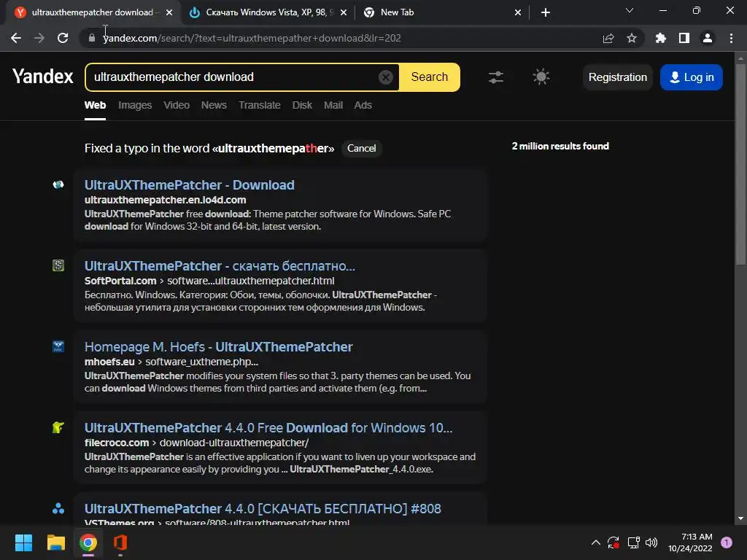Open the Chrome extensions puzzle menu

click(661, 38)
